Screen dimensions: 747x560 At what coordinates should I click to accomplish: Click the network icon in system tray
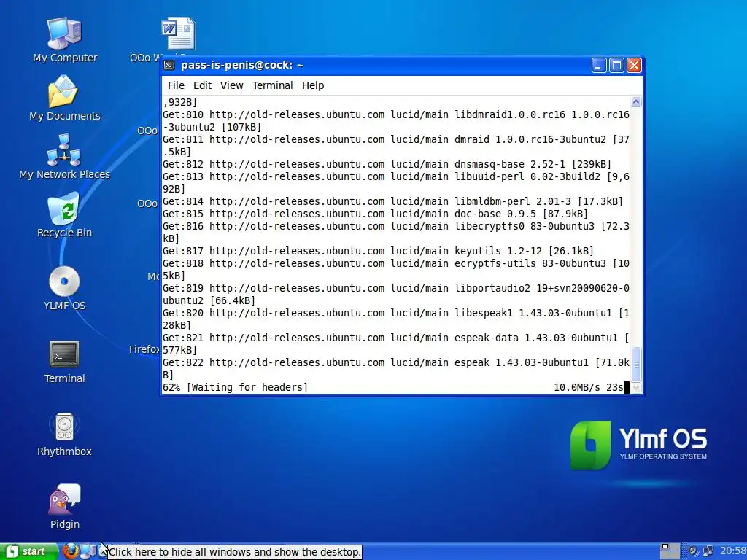(x=708, y=551)
